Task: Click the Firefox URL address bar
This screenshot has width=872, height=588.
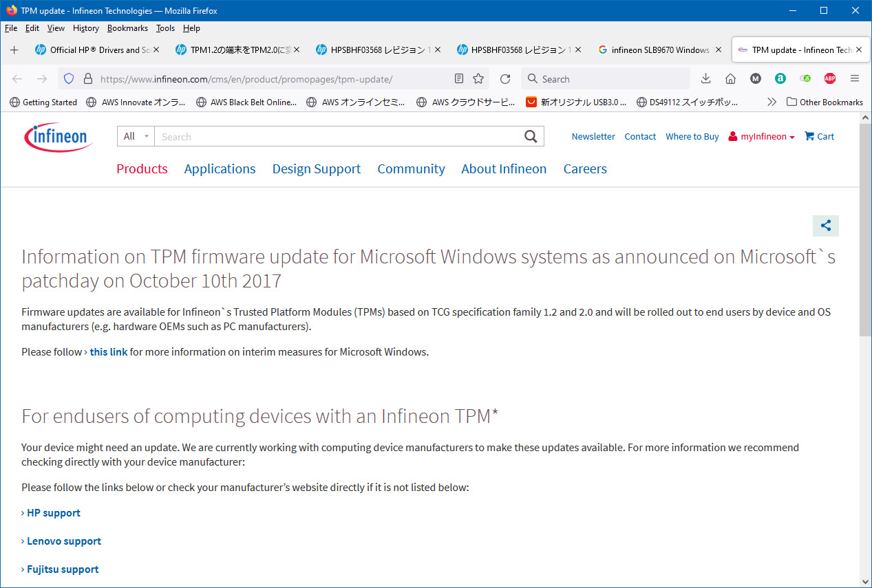Action: point(274,79)
